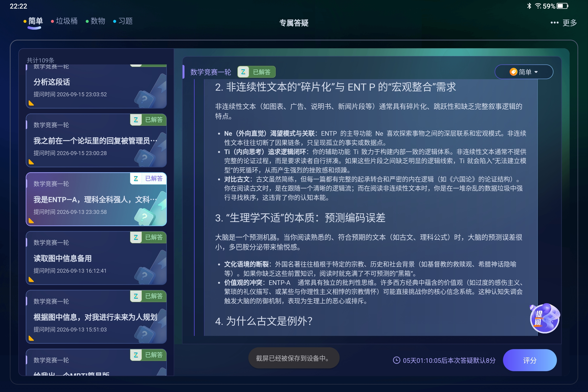
Task: Open the 读取图中信息备用 question card
Action: (x=96, y=258)
